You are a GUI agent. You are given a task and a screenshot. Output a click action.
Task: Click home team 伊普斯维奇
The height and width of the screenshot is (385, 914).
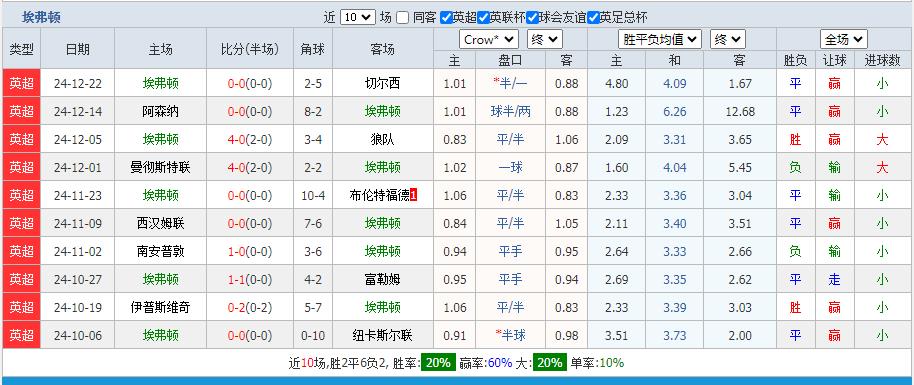click(161, 307)
